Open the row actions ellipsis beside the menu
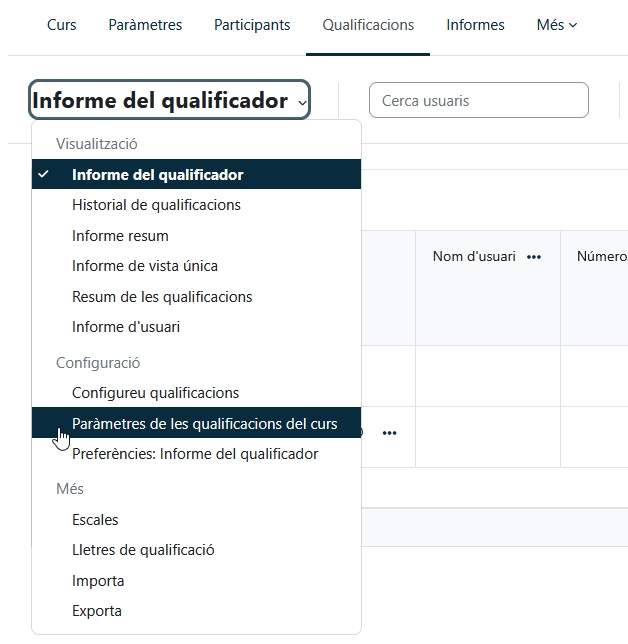628x644 pixels. (x=389, y=433)
